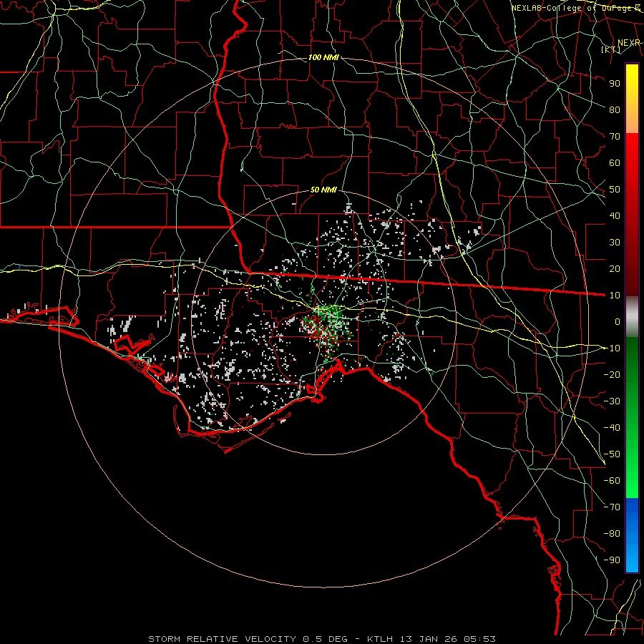Click the "NEXR" label at top right
The image size is (644, 644).
[x=629, y=43]
